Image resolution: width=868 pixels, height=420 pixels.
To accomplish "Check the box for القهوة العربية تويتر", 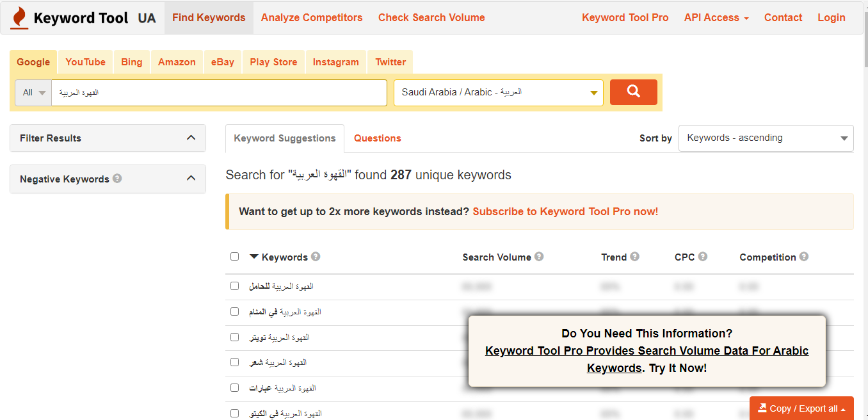I will coord(234,337).
